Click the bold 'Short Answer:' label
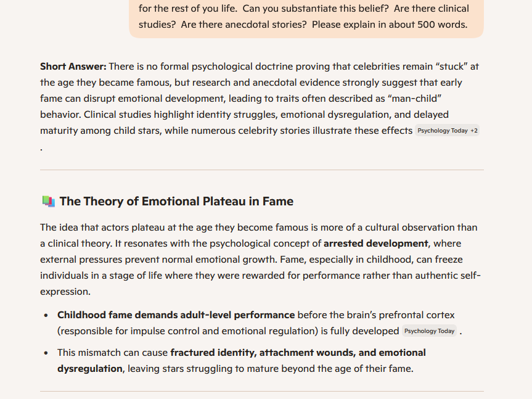532x399 pixels. 73,67
